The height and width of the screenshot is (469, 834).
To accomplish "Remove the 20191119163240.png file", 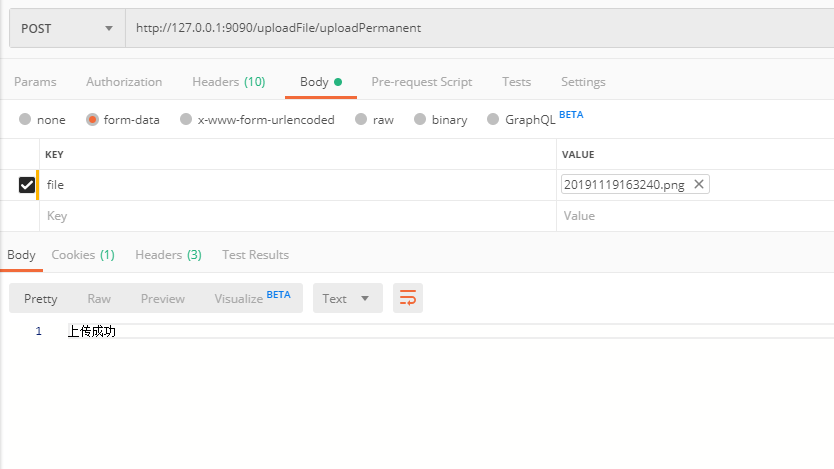I will (x=699, y=184).
